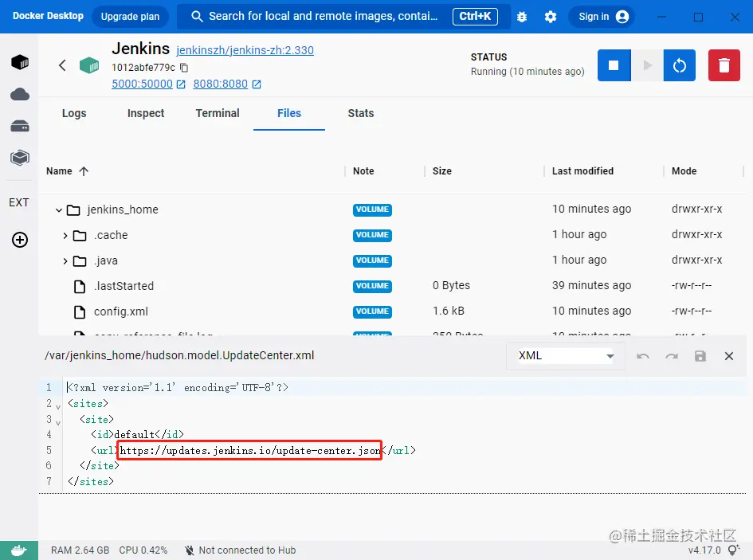
Task: Click the Sign in button
Action: (602, 16)
